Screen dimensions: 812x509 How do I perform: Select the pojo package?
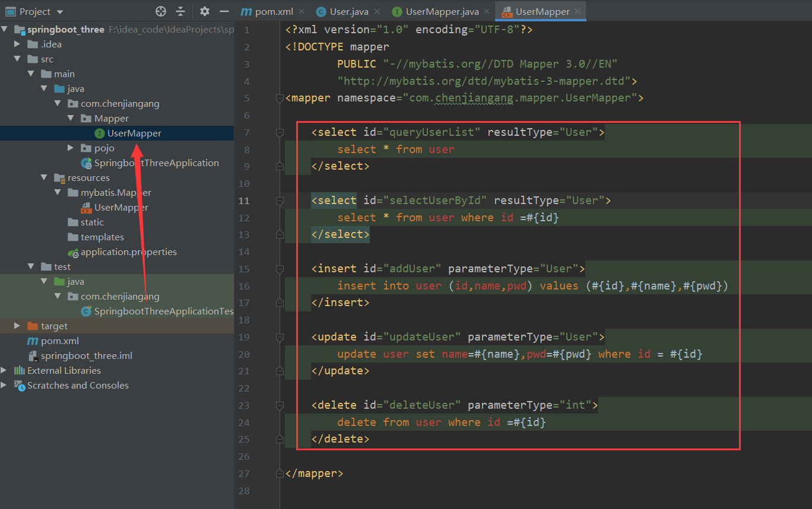point(104,148)
